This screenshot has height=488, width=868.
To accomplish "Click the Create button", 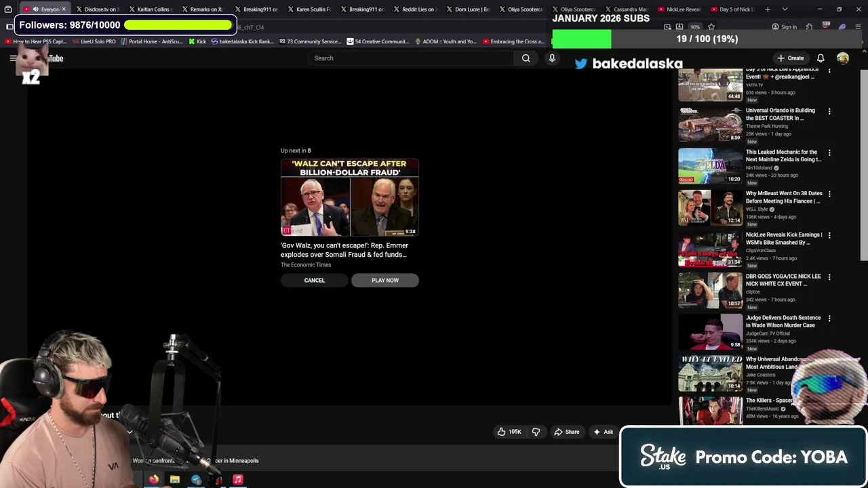I will click(791, 58).
